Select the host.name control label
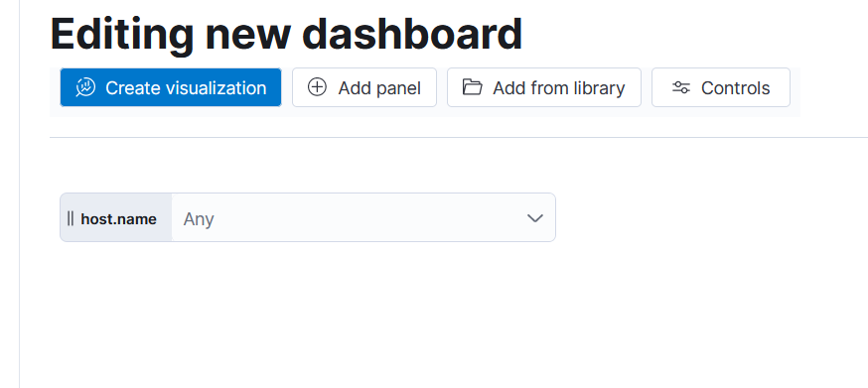This screenshot has width=868, height=388. [x=118, y=219]
